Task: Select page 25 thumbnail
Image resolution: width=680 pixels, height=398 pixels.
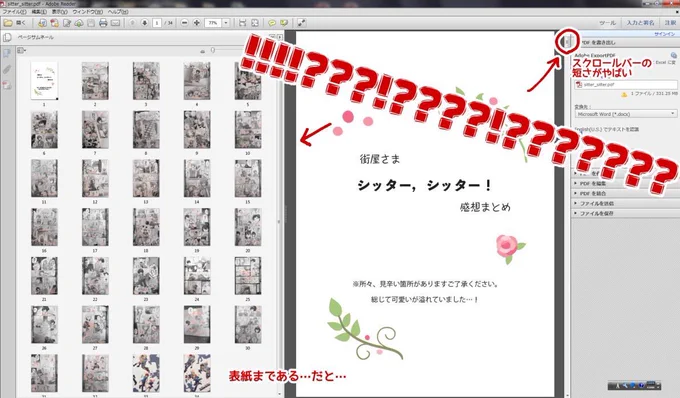Action: tap(248, 276)
